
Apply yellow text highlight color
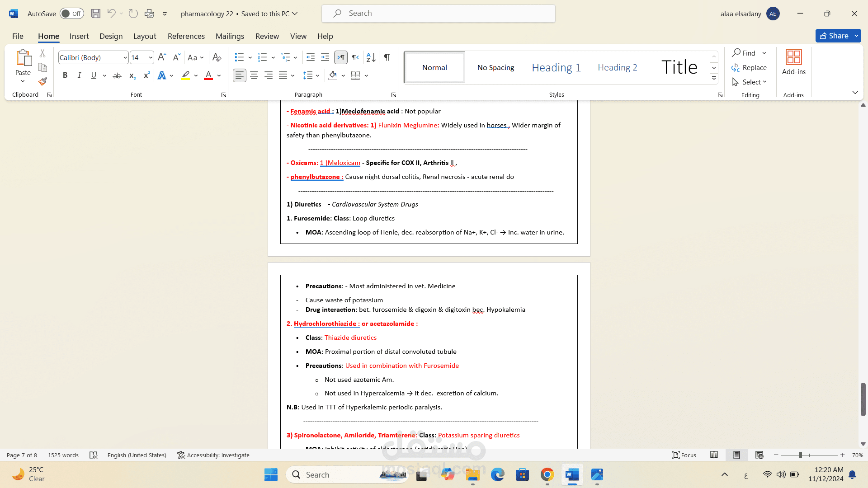tap(185, 75)
